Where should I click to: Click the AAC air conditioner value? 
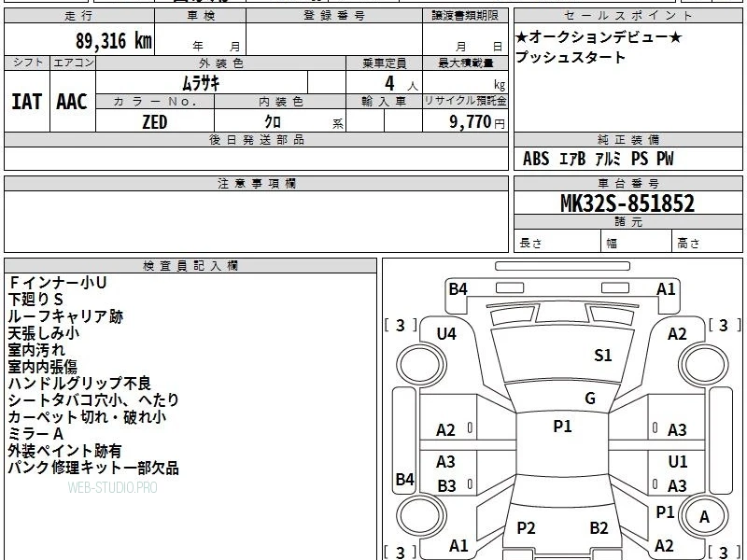click(x=72, y=102)
